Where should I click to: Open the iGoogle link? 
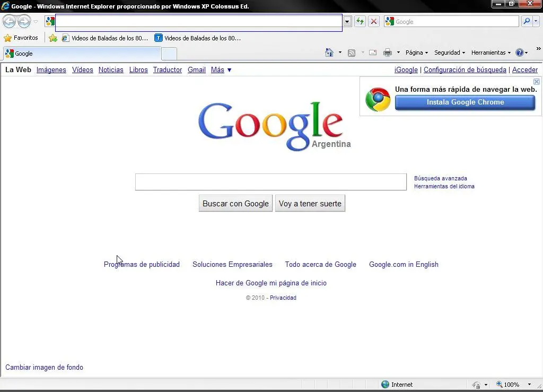406,69
